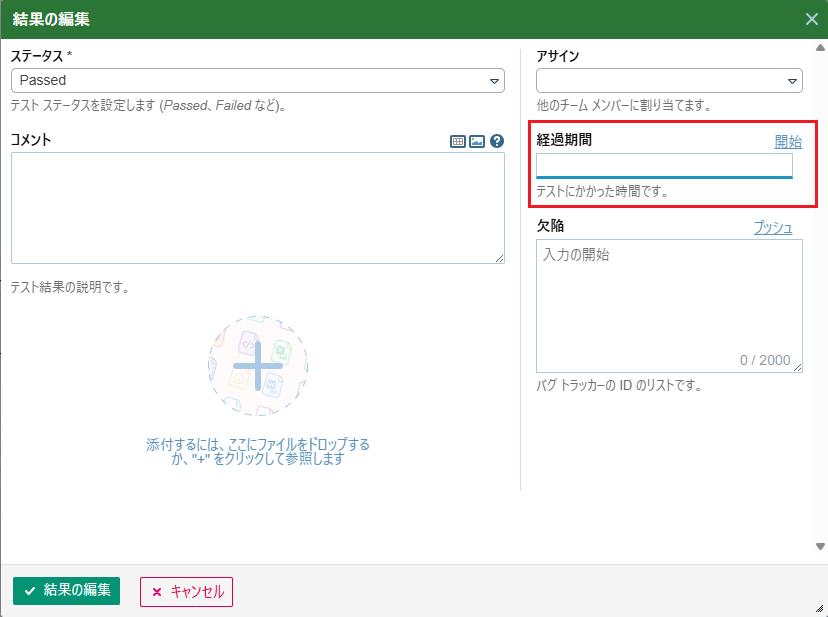Click the attachment drop zone text link
The height and width of the screenshot is (617, 828).
pyautogui.click(x=258, y=451)
